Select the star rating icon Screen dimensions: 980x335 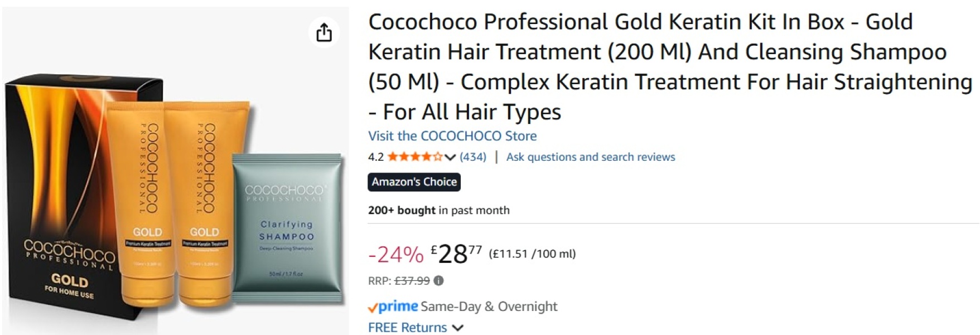[416, 157]
